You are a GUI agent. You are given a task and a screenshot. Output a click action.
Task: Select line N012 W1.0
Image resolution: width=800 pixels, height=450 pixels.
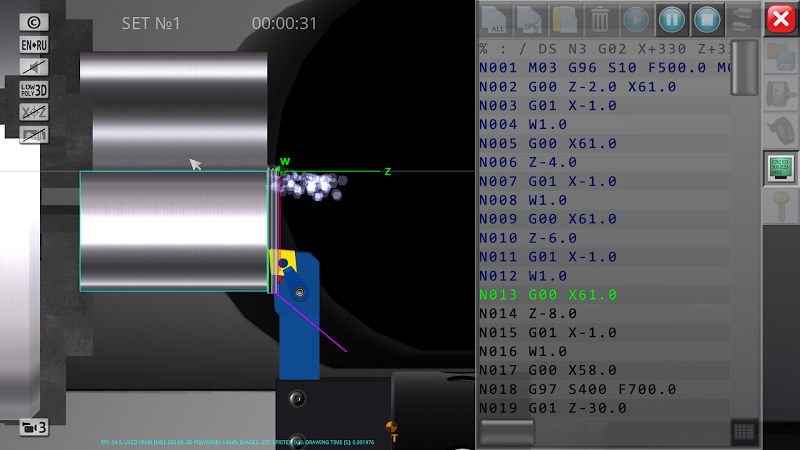click(605, 276)
